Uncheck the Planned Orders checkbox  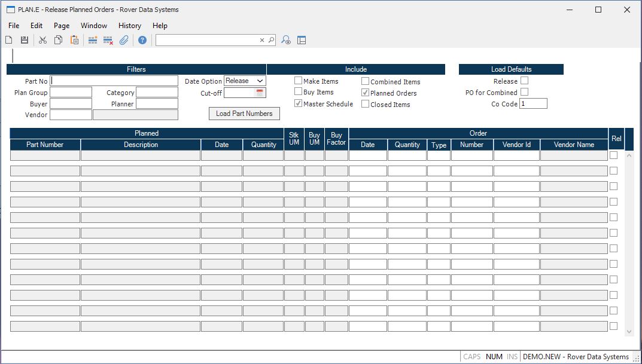[365, 93]
